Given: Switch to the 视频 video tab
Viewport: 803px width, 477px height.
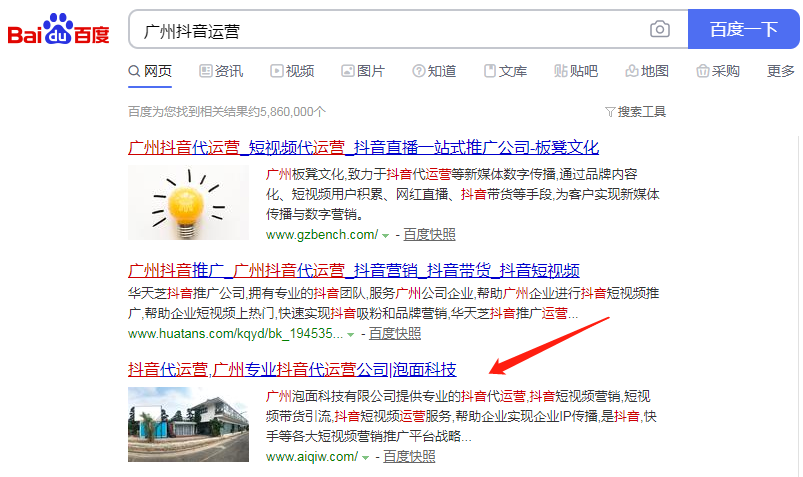Looking at the screenshot, I should click(292, 71).
